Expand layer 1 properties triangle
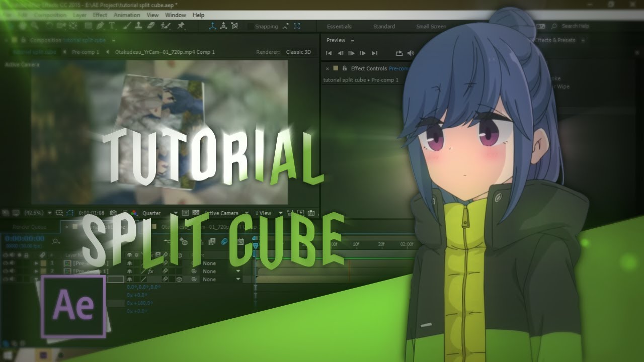Viewport: 644px width, 362px height. [x=36, y=263]
